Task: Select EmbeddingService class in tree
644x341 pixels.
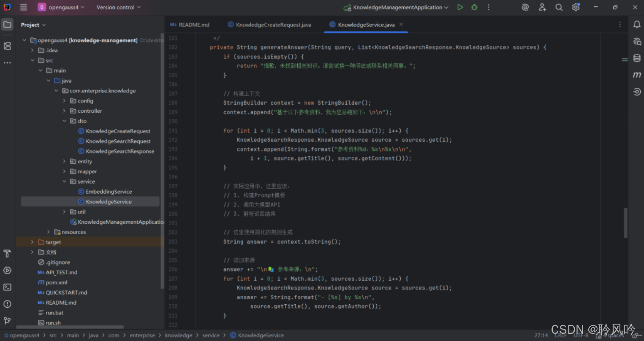Action: (x=105, y=192)
